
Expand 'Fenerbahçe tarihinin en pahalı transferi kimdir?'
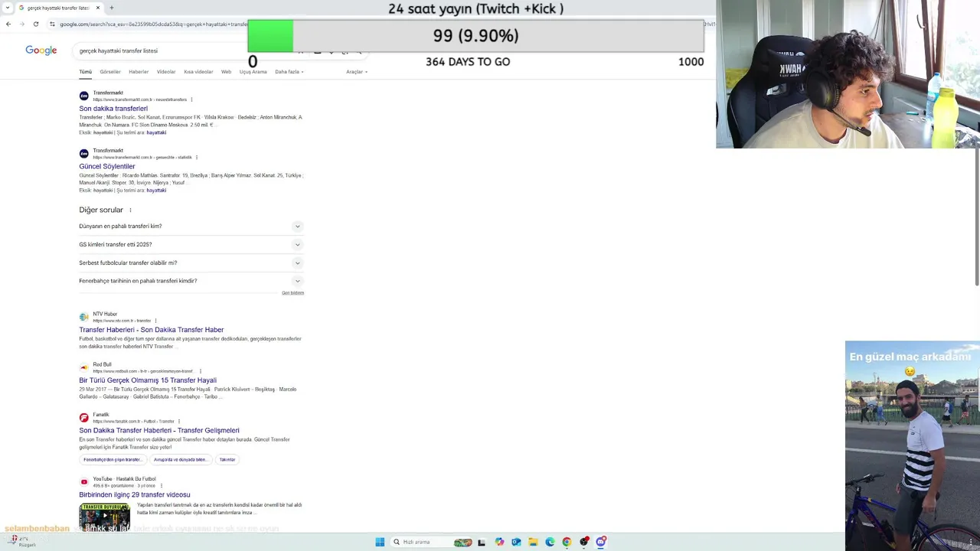(191, 281)
